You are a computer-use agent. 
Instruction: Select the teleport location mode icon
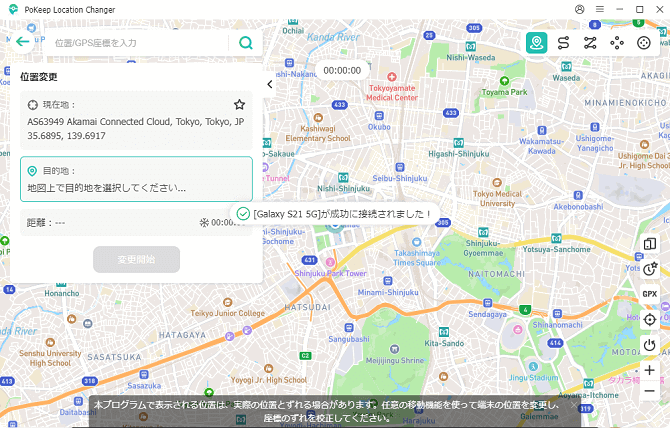coord(537,43)
